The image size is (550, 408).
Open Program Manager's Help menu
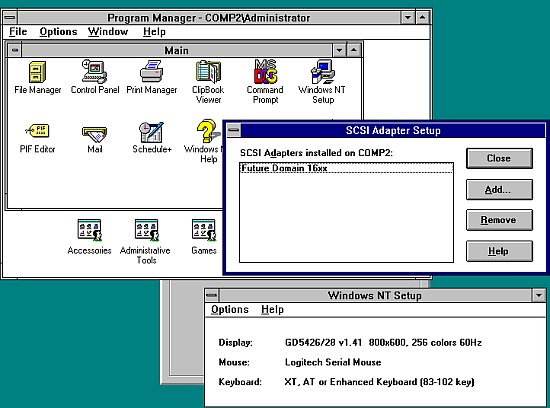pos(154,32)
